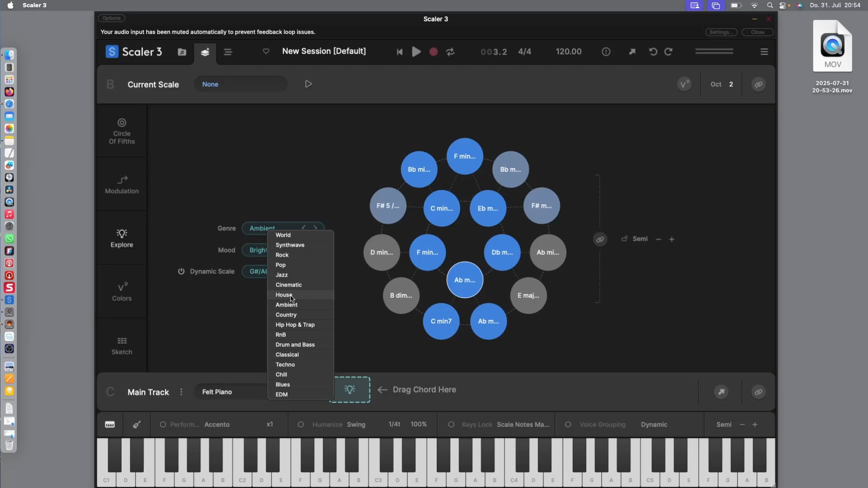Open the Sketch sidebar panel
Screen dimensions: 868x488
122,346
